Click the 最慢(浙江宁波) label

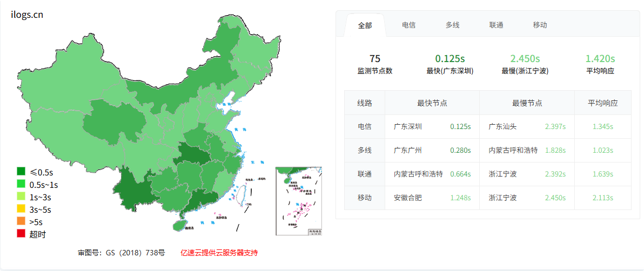(x=525, y=71)
